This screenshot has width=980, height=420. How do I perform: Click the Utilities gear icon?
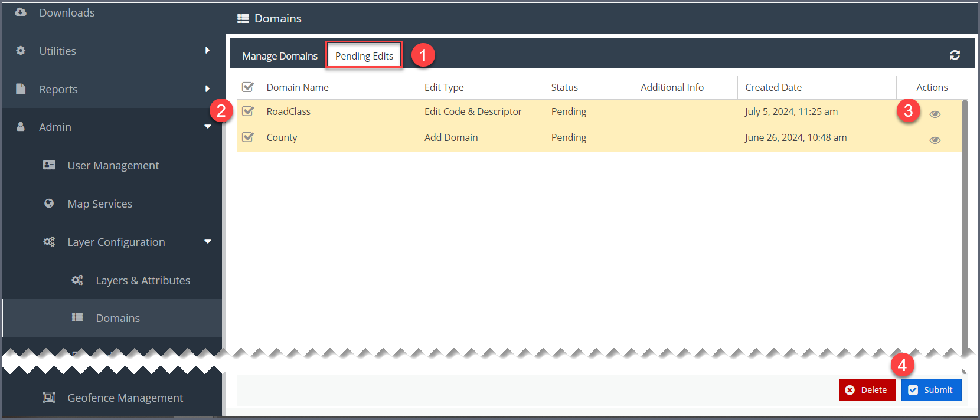tap(21, 51)
